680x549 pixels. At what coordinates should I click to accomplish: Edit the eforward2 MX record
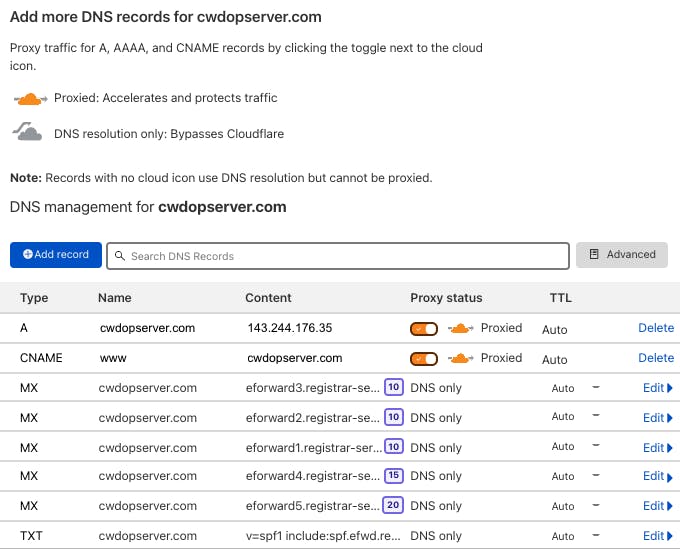[657, 418]
